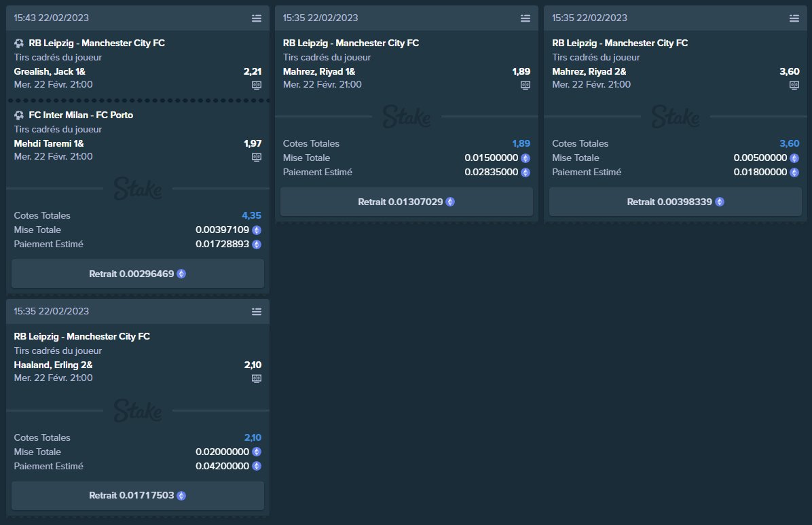Click Ethereum icon next to stake 0.00397109
The width and height of the screenshot is (812, 525).
coord(257,230)
